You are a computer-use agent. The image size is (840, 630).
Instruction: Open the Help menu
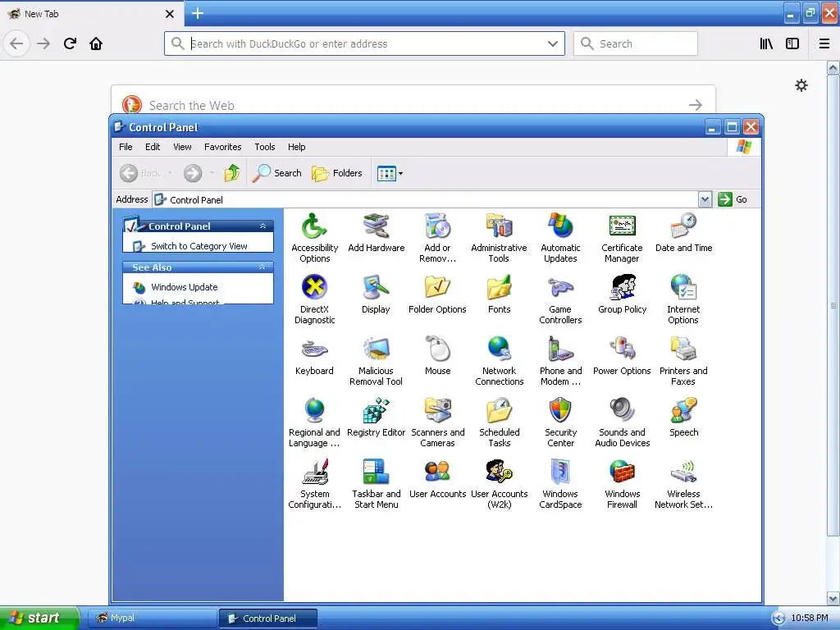pyautogui.click(x=296, y=147)
